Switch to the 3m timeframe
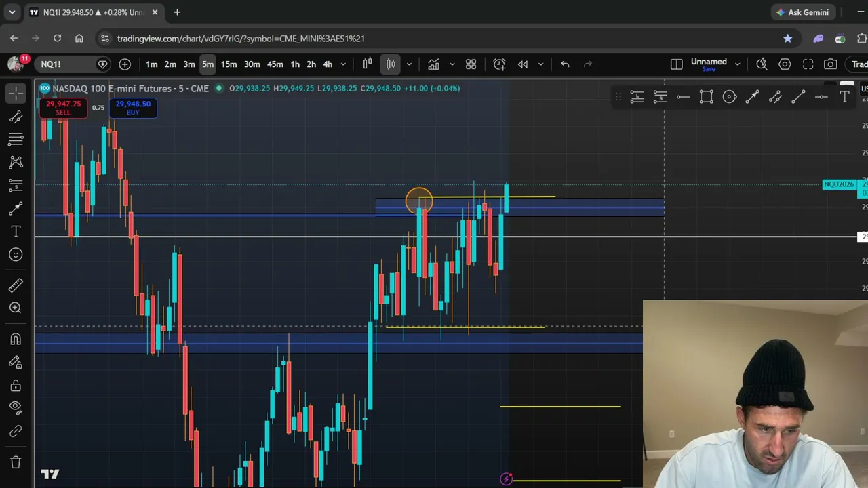Image resolution: width=868 pixels, height=488 pixels. click(x=189, y=64)
